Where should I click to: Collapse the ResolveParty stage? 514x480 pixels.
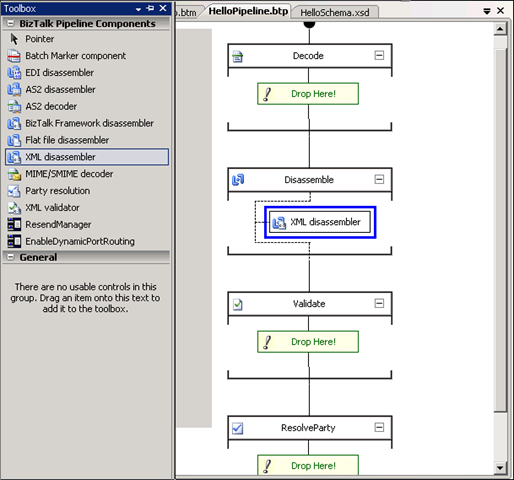point(379,427)
